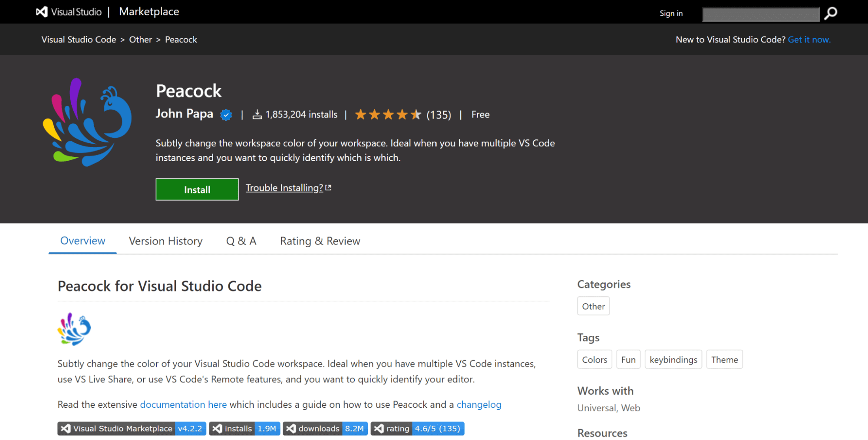Viewport: 868px width, 440px height.
Task: Click the Sign in link
Action: [x=671, y=13]
